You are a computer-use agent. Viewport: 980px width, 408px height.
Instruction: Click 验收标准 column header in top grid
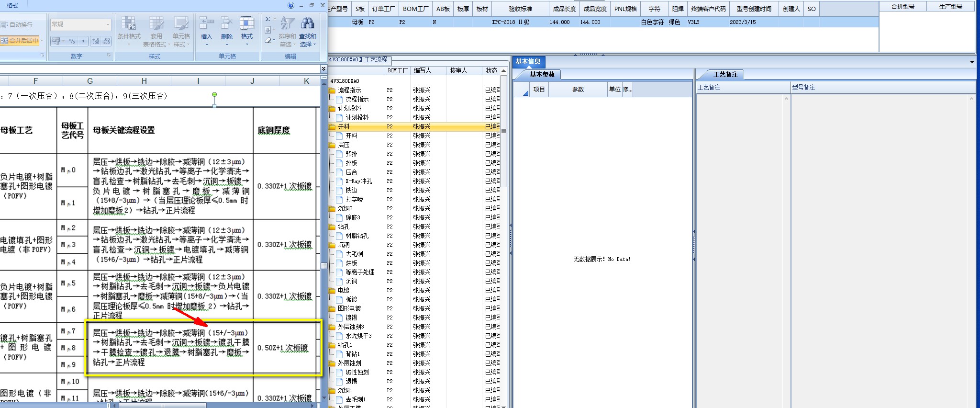[520, 9]
